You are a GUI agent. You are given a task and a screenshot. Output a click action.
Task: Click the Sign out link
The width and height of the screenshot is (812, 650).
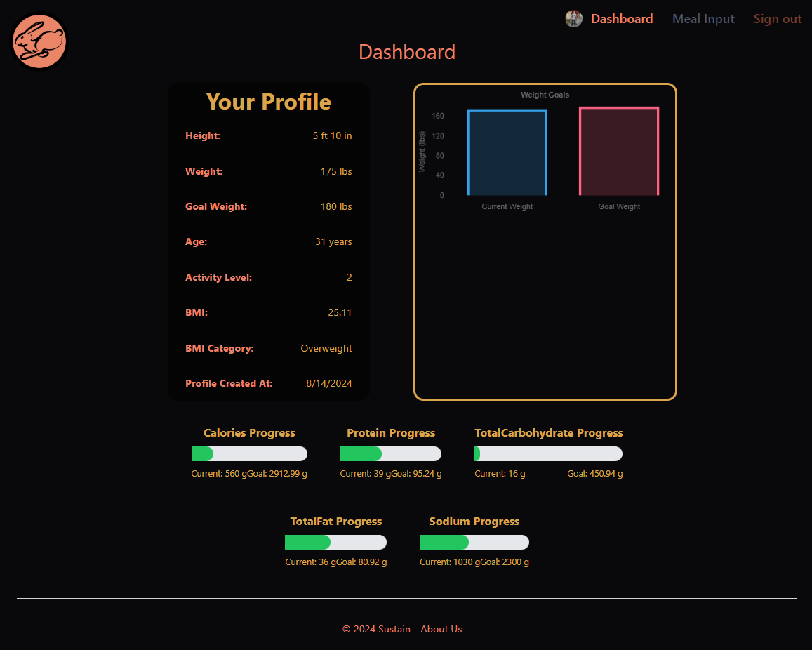point(777,18)
